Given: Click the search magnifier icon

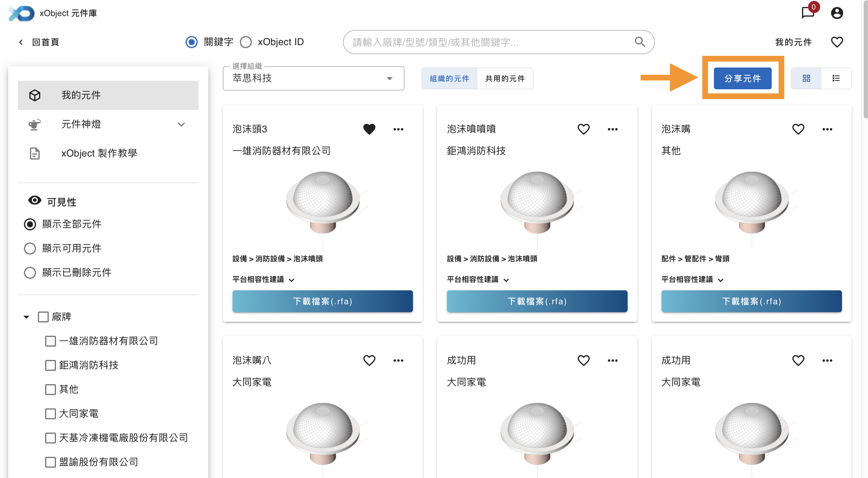Looking at the screenshot, I should coord(639,42).
